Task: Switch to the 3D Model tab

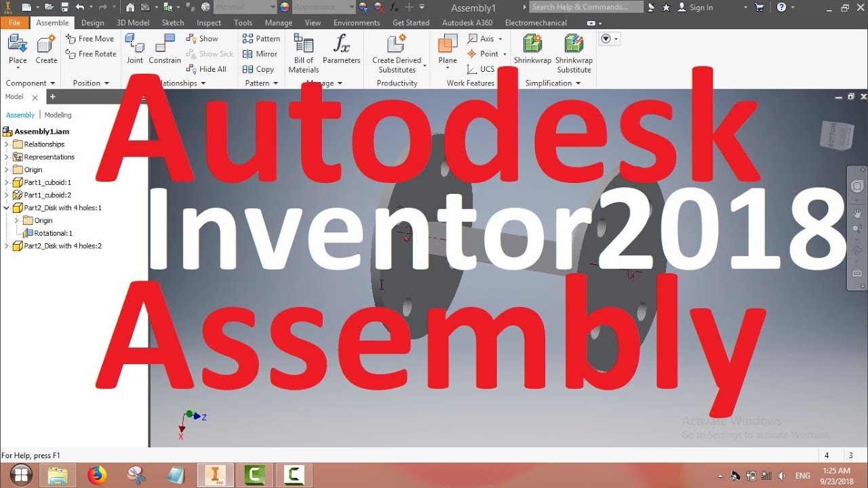Action: click(x=133, y=22)
